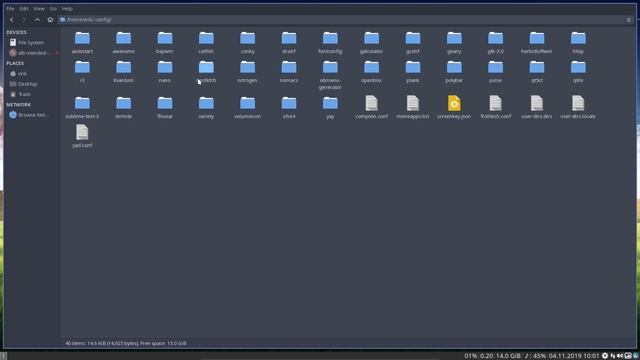Open Trash in the sidebar
This screenshot has width=640, height=360.
click(20, 94)
